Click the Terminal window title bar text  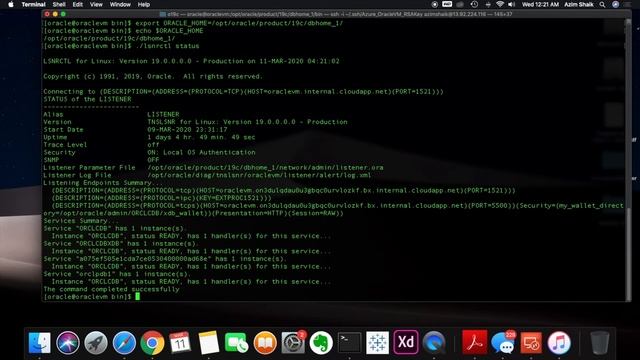click(339, 14)
